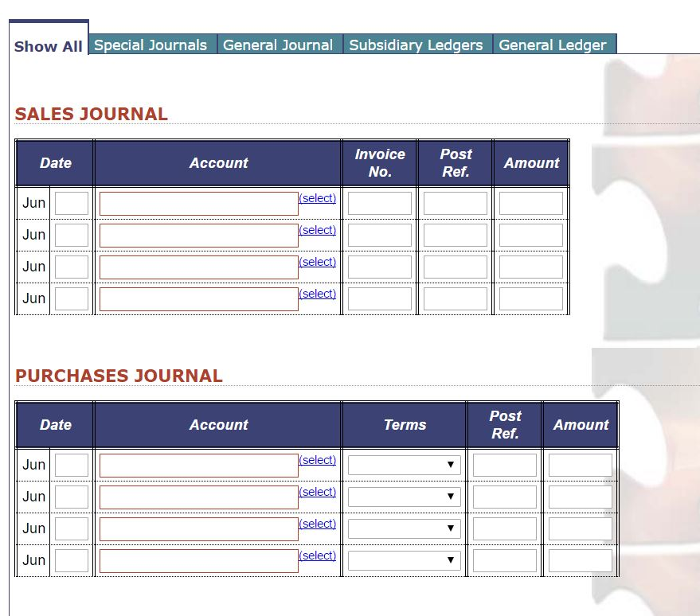Open the General Journal tab

pos(279,45)
